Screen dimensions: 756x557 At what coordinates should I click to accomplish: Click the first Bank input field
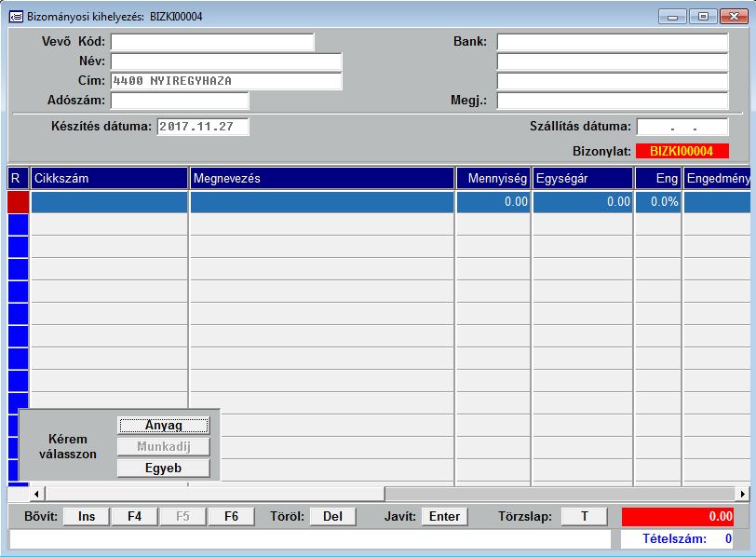pyautogui.click(x=613, y=42)
